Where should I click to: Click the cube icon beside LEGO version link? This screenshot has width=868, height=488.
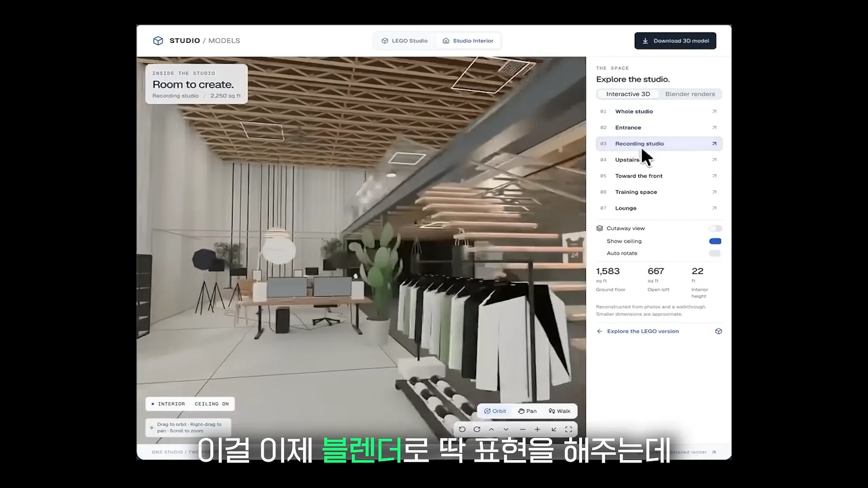tap(718, 331)
